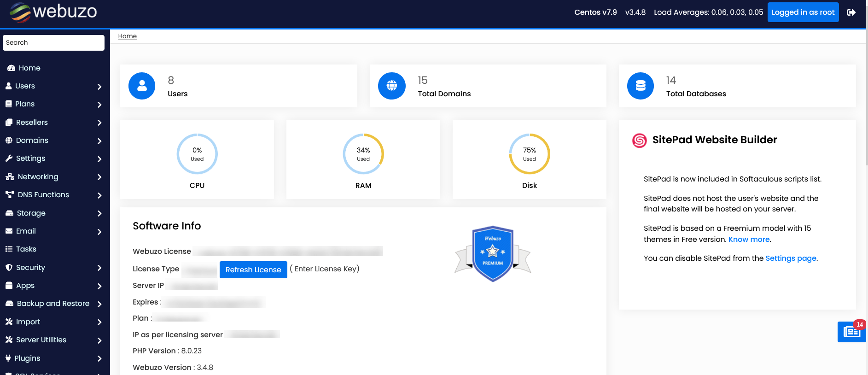This screenshot has width=868, height=375.
Task: Click the logout icon in top bar
Action: [851, 12]
